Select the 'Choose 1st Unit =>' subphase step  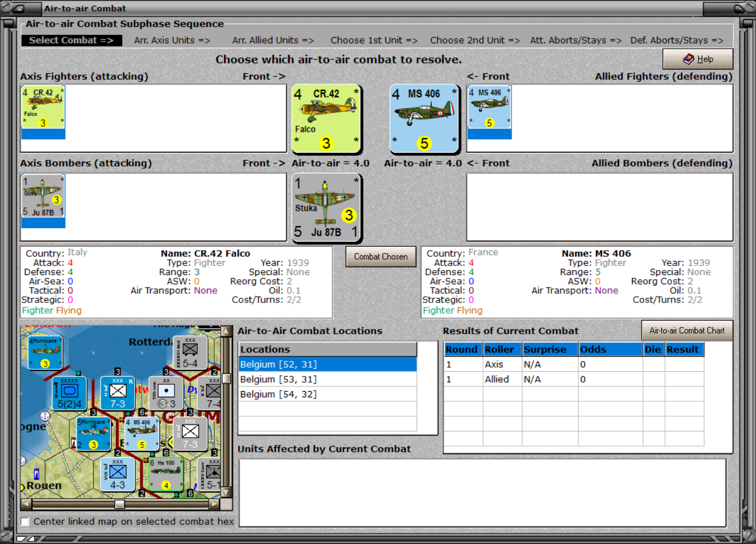pyautogui.click(x=374, y=40)
